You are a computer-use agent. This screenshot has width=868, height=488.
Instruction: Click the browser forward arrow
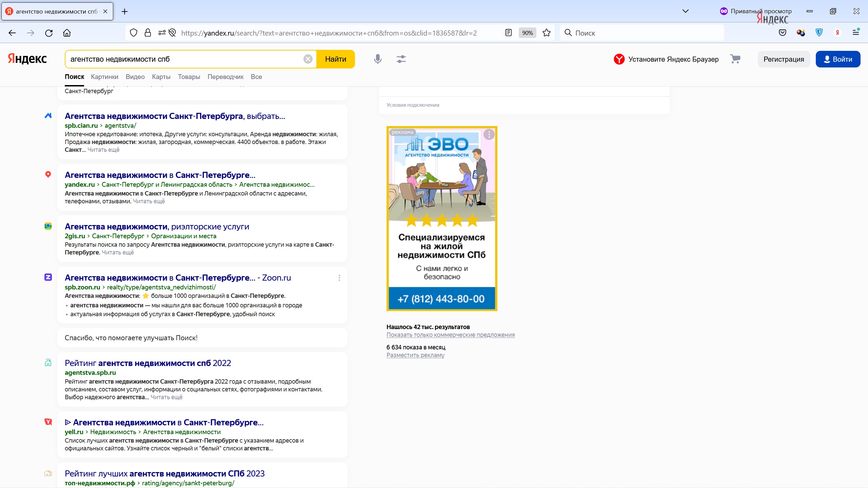tap(31, 33)
